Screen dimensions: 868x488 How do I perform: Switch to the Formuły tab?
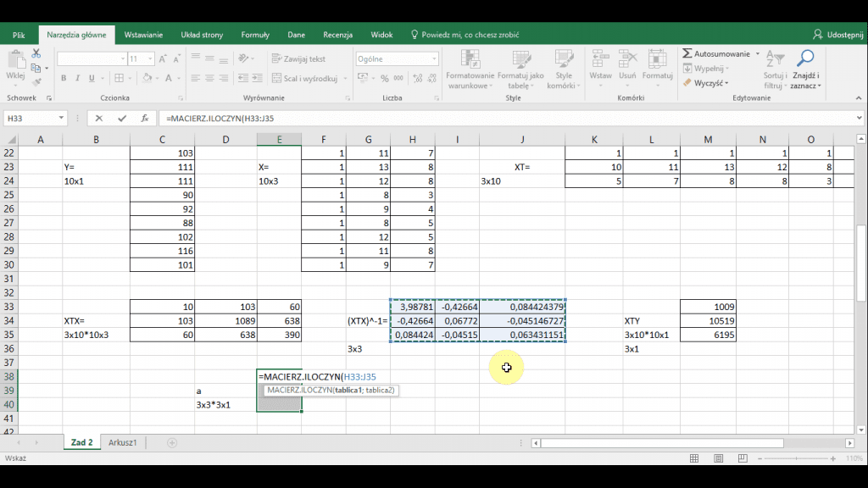point(255,35)
